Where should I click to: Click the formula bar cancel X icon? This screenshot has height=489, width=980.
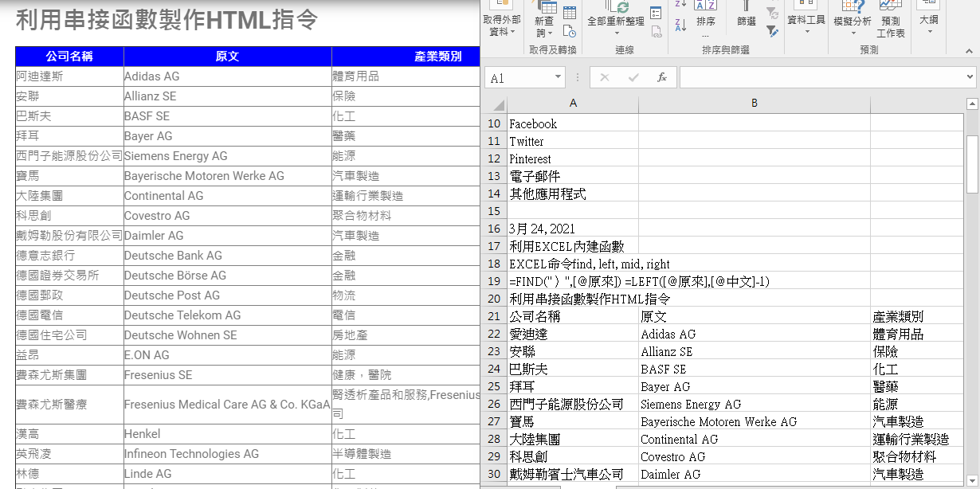605,77
